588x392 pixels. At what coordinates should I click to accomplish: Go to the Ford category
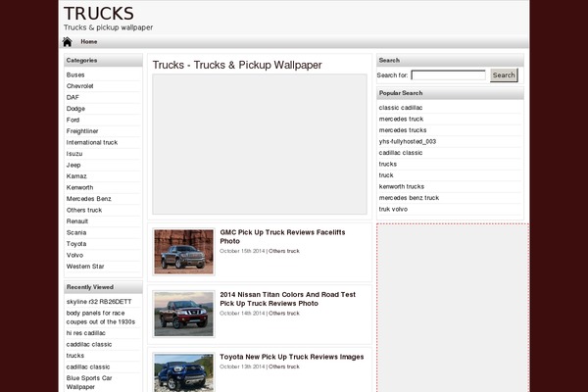pos(73,120)
